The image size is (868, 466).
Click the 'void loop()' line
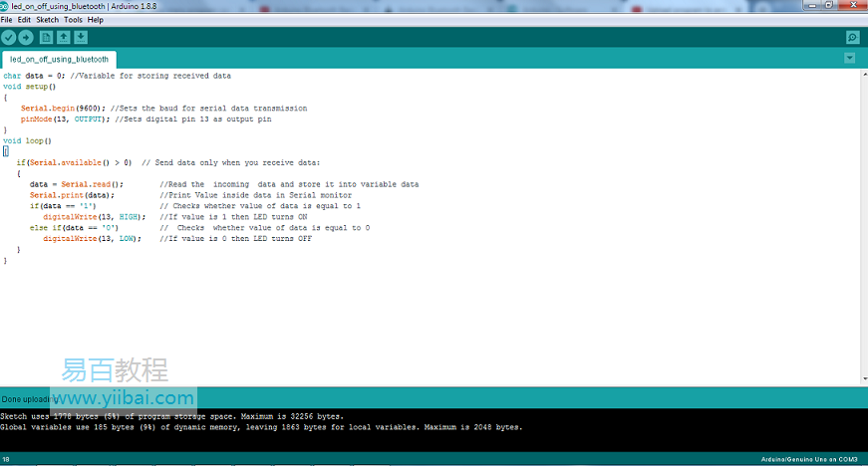(27, 141)
